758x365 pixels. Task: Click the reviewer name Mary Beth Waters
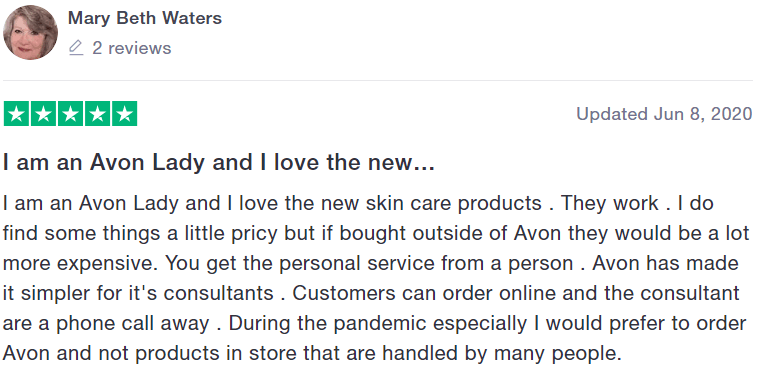click(145, 18)
